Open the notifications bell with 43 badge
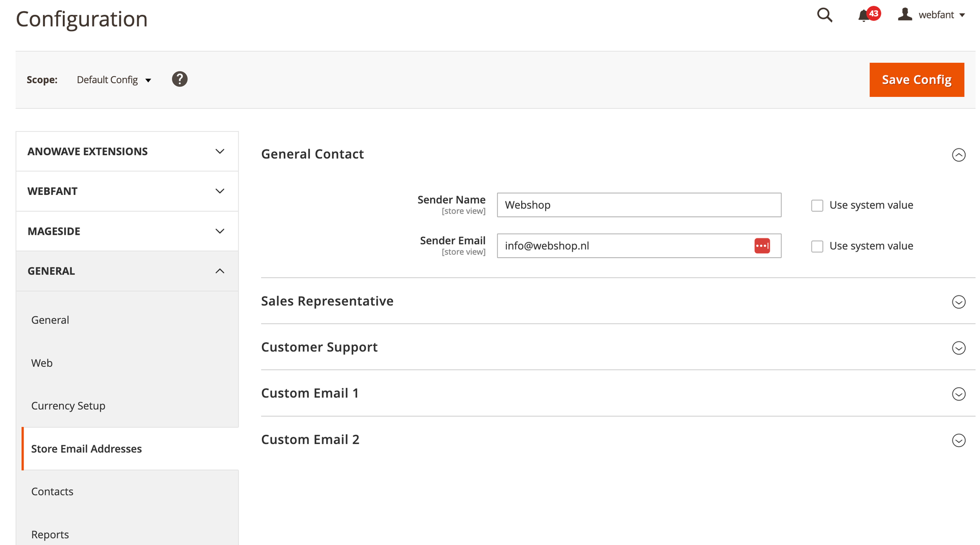 pyautogui.click(x=865, y=15)
